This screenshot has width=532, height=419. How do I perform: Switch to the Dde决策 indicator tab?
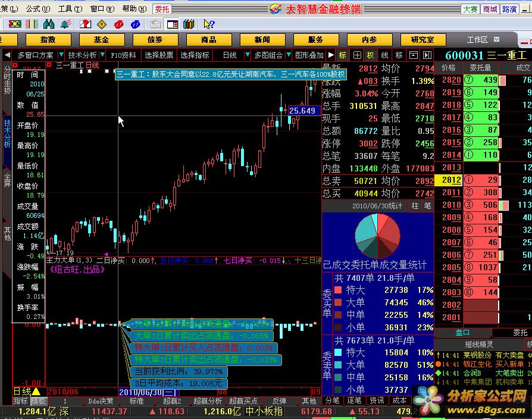point(101,401)
